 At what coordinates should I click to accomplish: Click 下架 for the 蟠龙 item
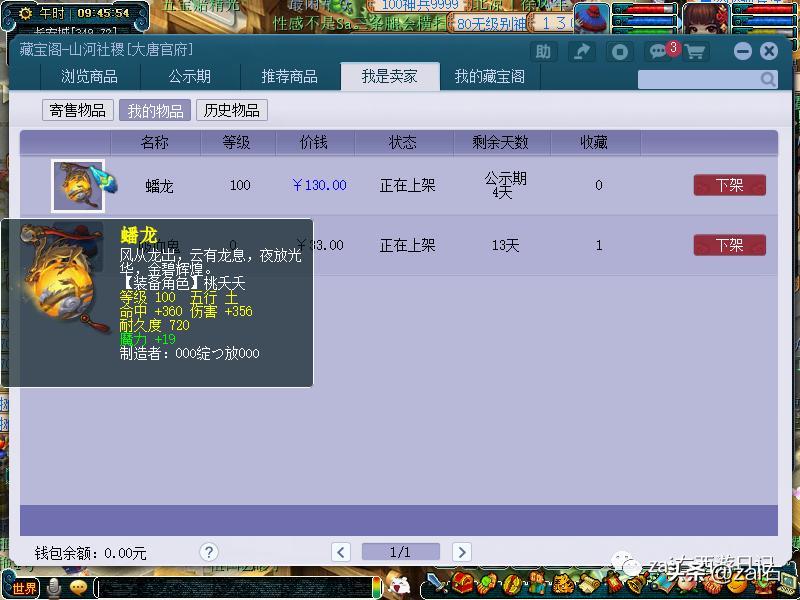click(729, 185)
